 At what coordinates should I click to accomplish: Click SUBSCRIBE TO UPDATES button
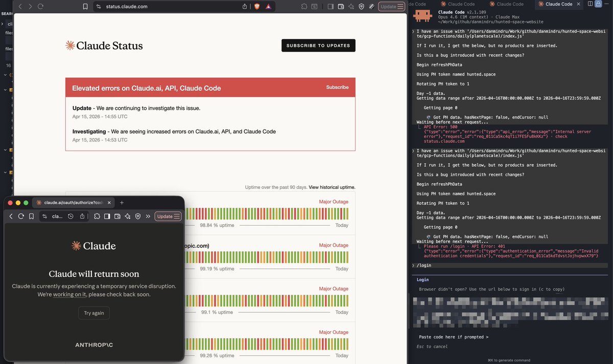[x=318, y=45]
